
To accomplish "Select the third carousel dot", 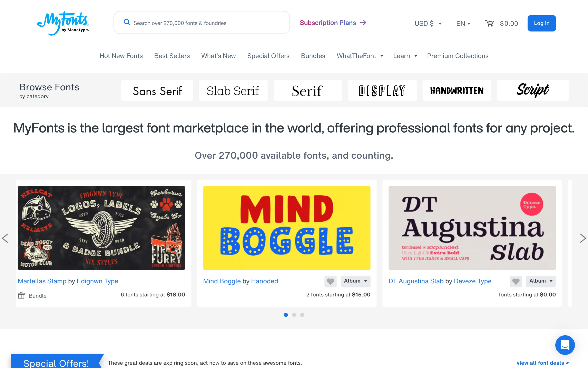I will [302, 315].
